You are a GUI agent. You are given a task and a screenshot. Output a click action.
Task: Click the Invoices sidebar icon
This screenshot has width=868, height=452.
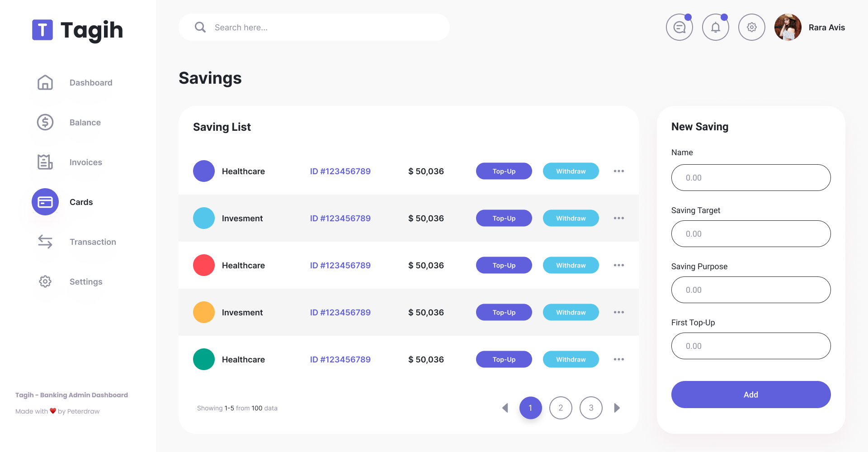click(45, 162)
